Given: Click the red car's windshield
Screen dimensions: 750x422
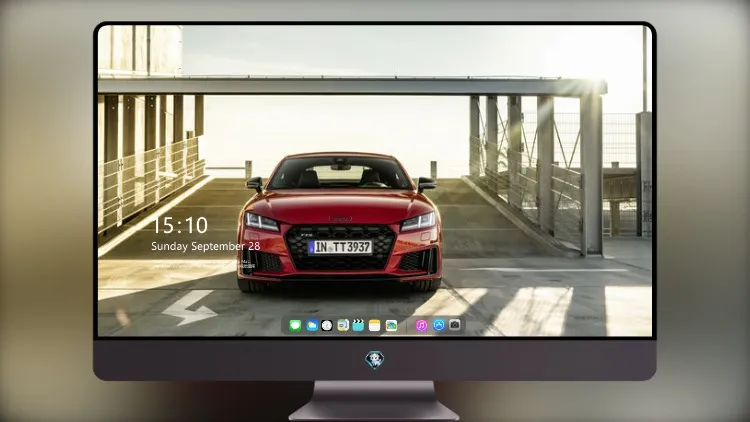Looking at the screenshot, I should coord(340,173).
